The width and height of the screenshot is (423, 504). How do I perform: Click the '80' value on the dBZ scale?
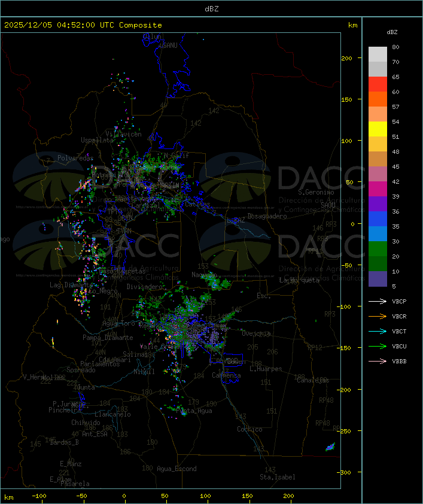pyautogui.click(x=395, y=47)
